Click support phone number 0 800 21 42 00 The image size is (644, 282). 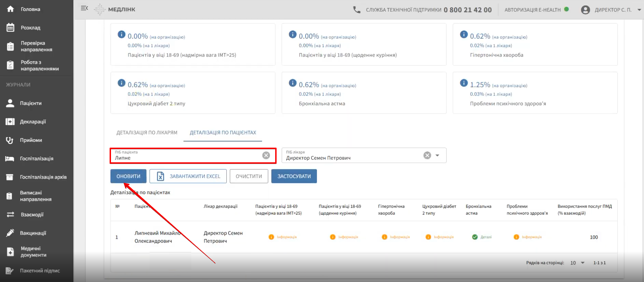pyautogui.click(x=468, y=10)
